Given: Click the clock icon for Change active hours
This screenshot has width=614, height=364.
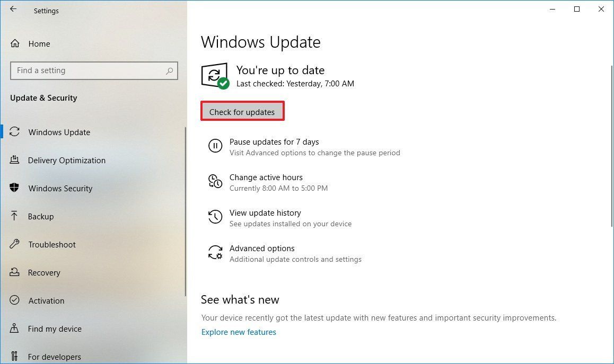Looking at the screenshot, I should coord(215,182).
